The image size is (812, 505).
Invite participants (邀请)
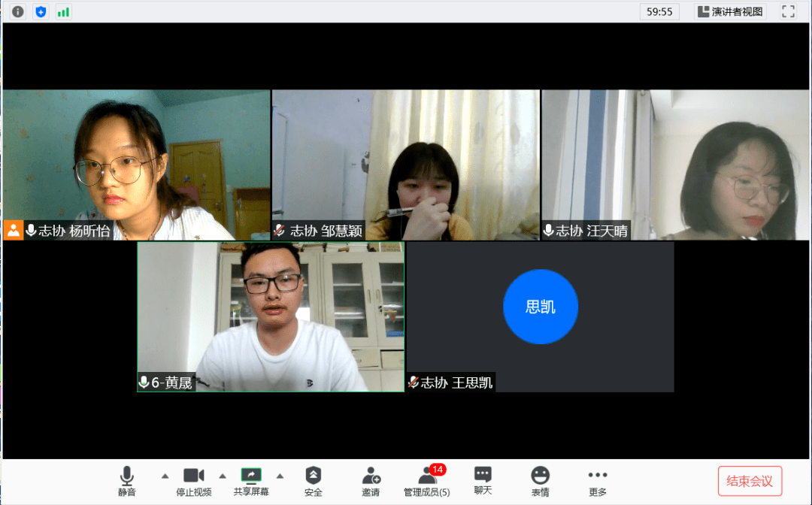tap(371, 481)
